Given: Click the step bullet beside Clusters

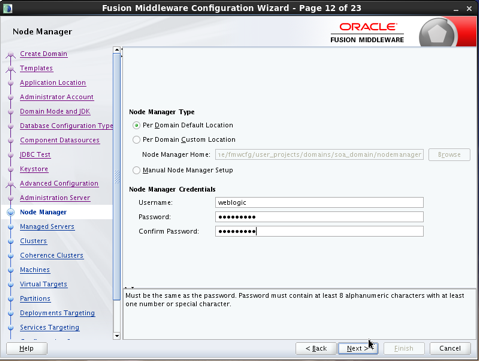Looking at the screenshot, I should click(11, 241).
